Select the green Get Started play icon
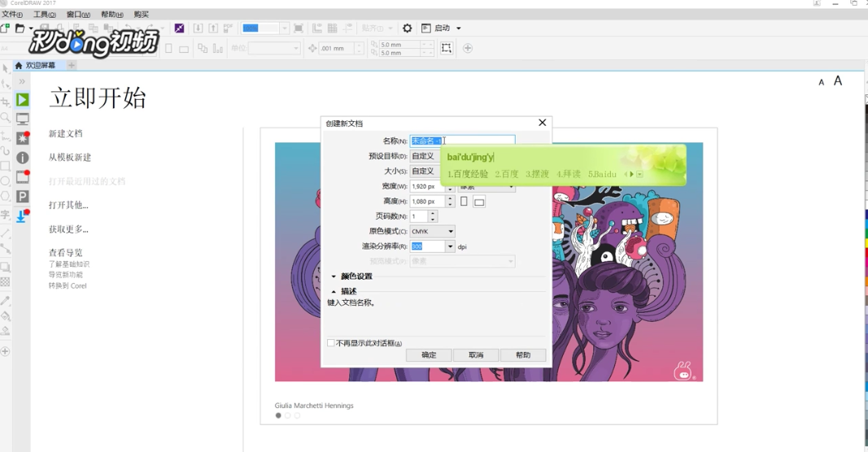Screen dimensions: 868x452 (x=22, y=99)
